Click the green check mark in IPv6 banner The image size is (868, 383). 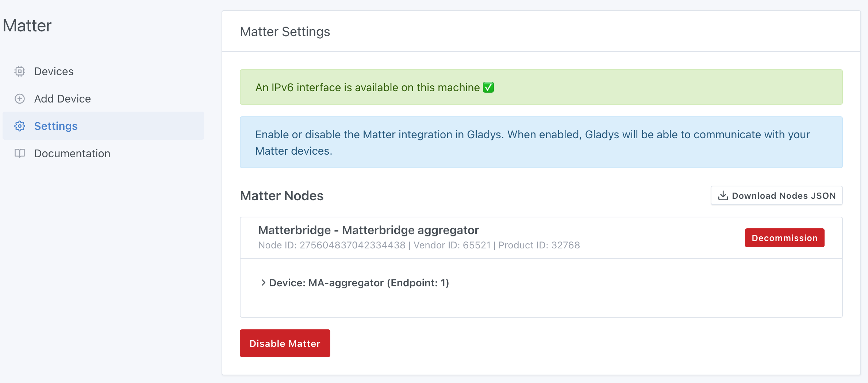click(x=488, y=87)
